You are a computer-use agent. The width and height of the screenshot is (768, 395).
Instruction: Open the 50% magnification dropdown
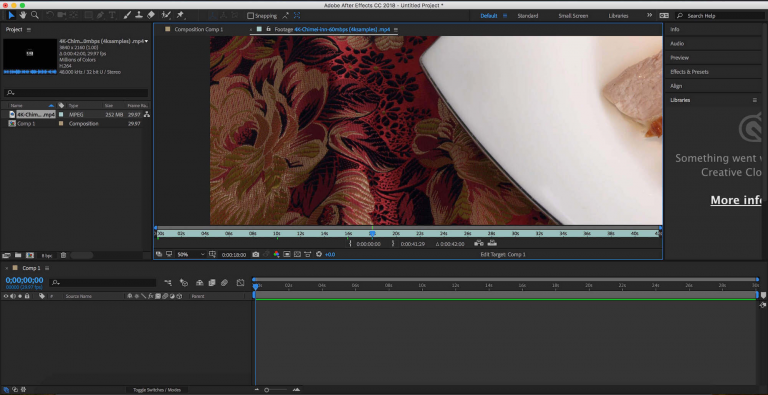point(191,254)
